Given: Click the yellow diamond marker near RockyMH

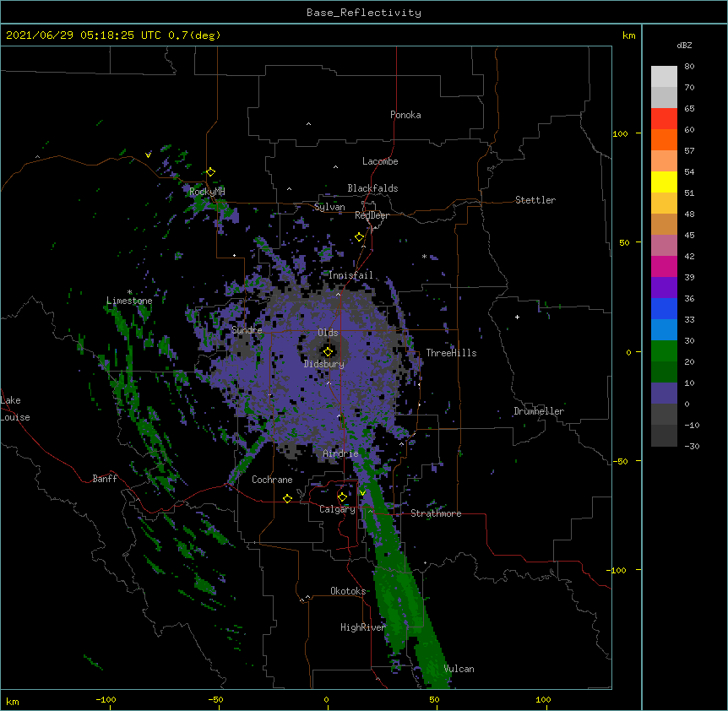Looking at the screenshot, I should [x=211, y=172].
